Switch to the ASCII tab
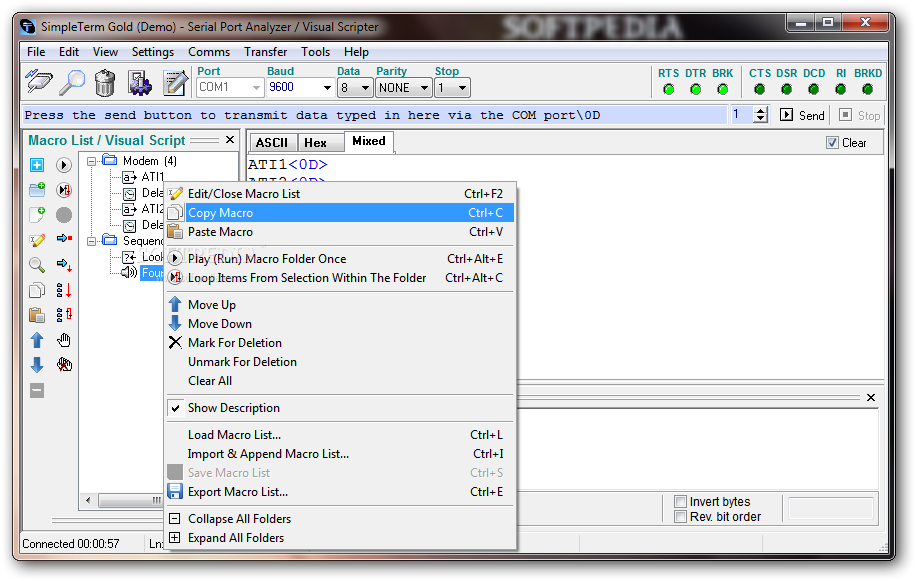This screenshot has height=581, width=916. (x=272, y=143)
